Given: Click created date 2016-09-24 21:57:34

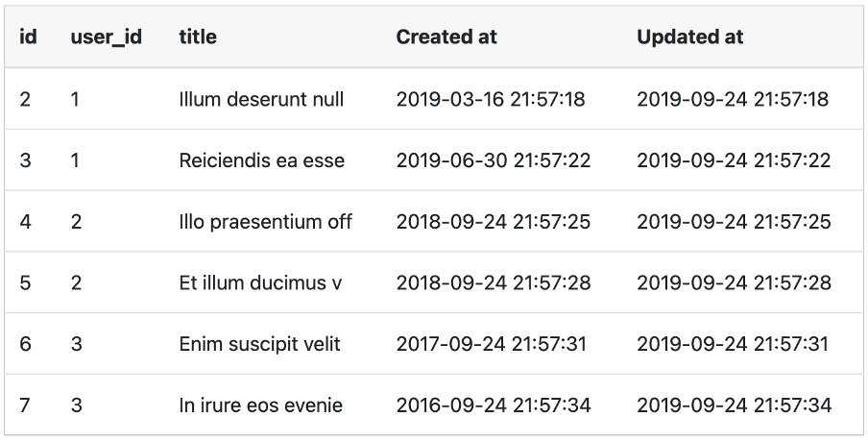Looking at the screenshot, I should 494,405.
